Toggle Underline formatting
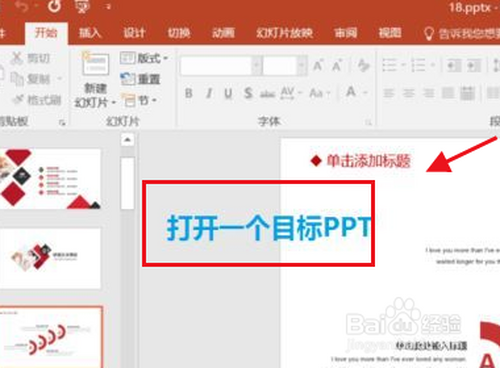Viewport: 500px width, 368px height. click(x=228, y=93)
